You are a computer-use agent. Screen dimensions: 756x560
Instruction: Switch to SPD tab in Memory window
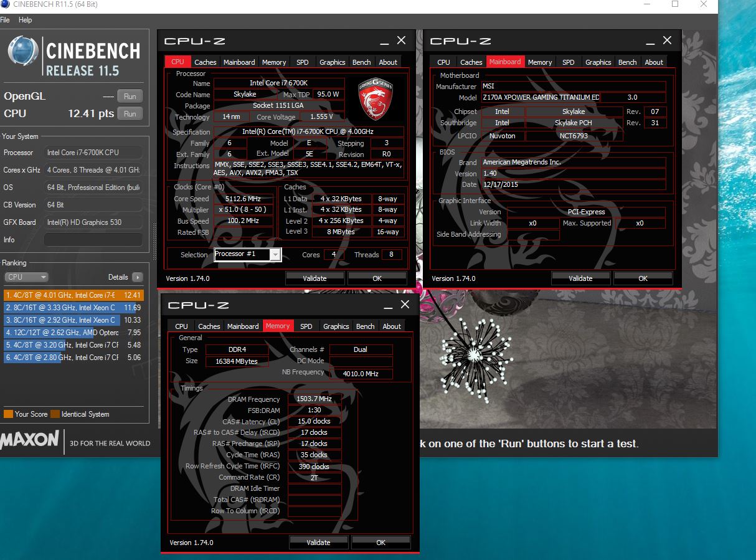point(306,326)
